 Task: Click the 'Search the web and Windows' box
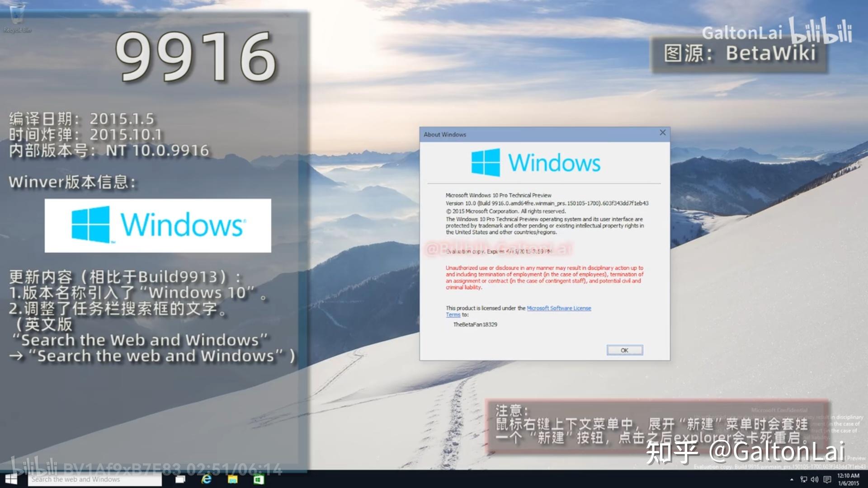click(x=94, y=479)
